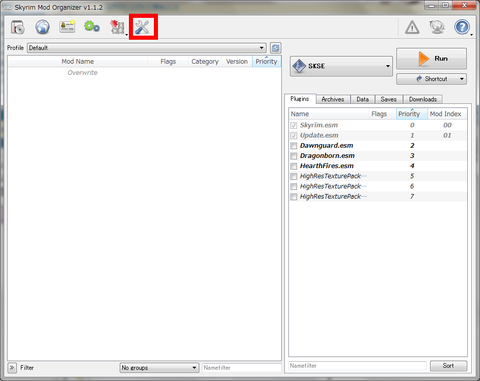The image size is (480, 381).
Task: Enable the Dawnguard.esm plugin checkbox
Action: point(293,146)
